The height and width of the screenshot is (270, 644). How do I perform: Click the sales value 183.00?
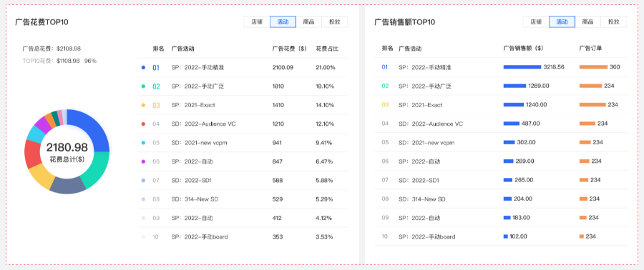[x=521, y=218]
